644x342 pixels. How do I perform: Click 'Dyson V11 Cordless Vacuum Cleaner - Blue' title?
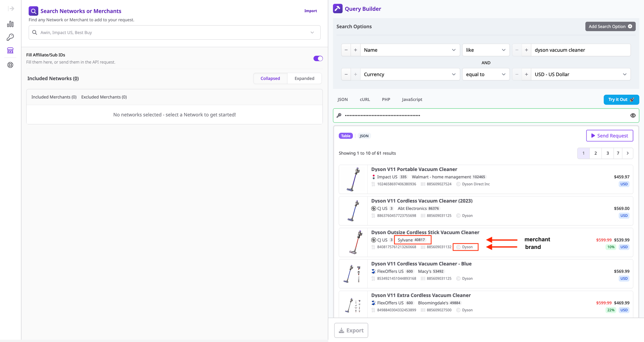pos(421,264)
